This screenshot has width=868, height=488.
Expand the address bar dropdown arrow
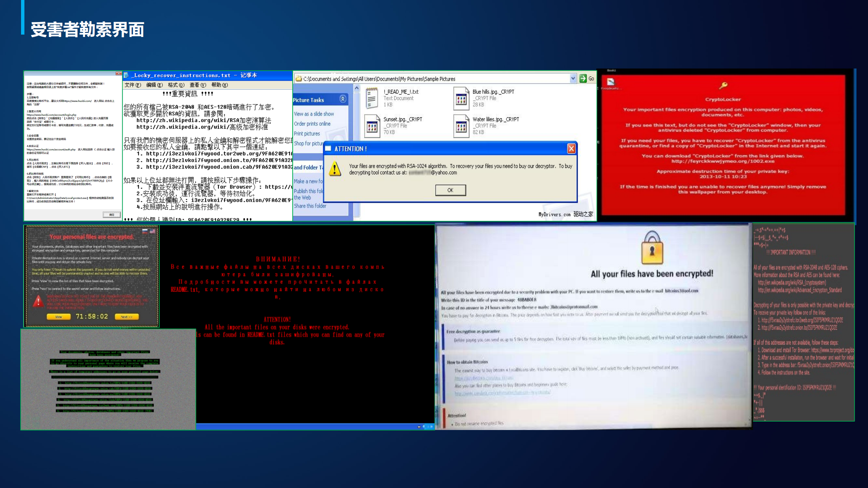pyautogui.click(x=573, y=79)
